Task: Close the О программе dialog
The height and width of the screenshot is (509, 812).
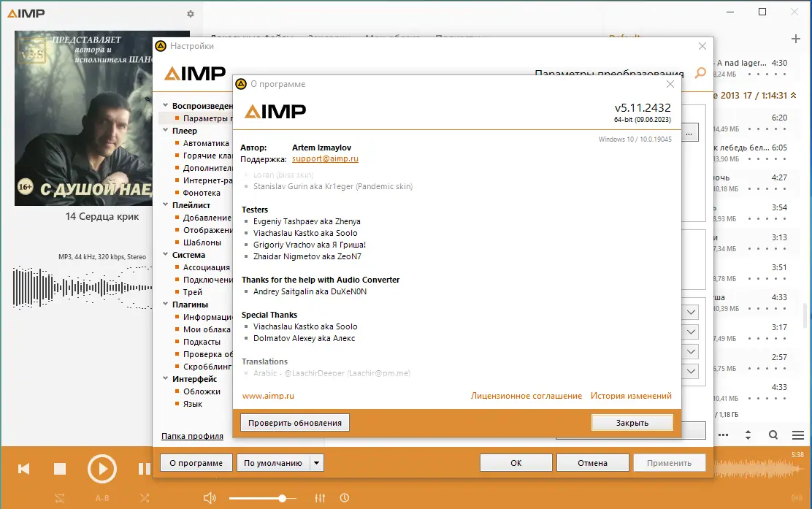Action: point(670,84)
